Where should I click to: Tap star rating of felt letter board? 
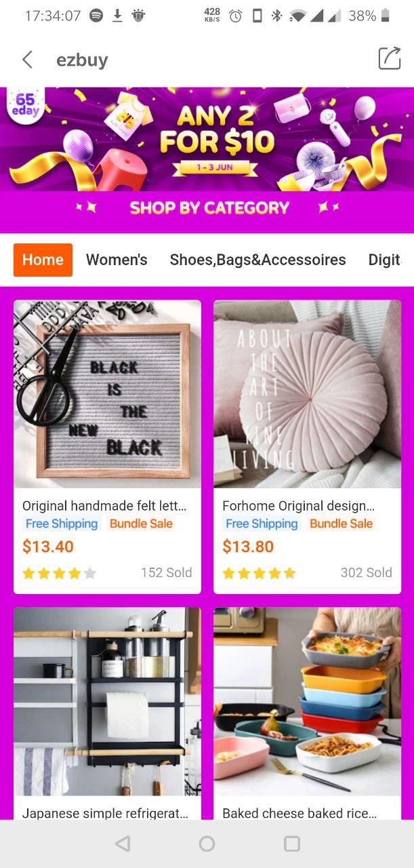[x=60, y=573]
